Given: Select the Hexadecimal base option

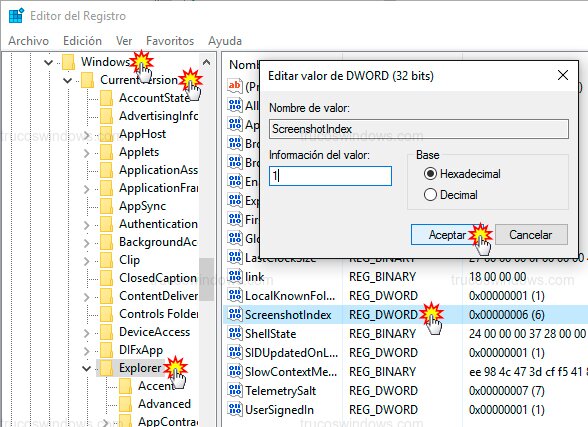Looking at the screenshot, I should tap(430, 174).
